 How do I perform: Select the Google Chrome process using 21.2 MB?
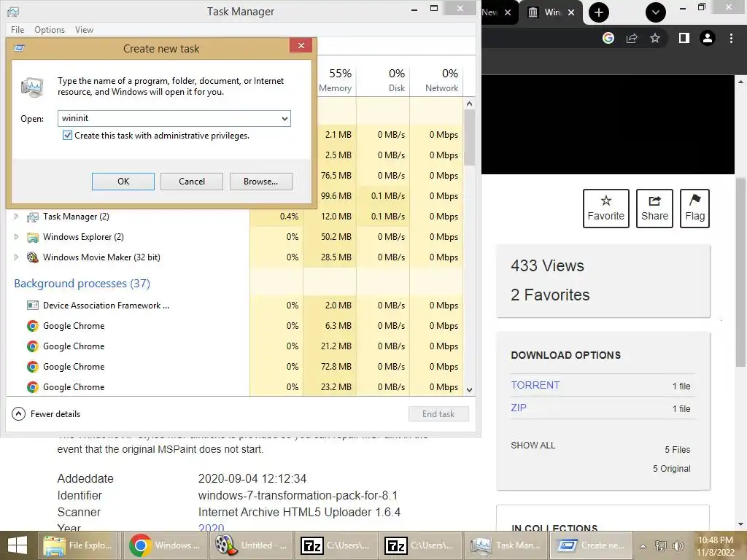point(236,346)
